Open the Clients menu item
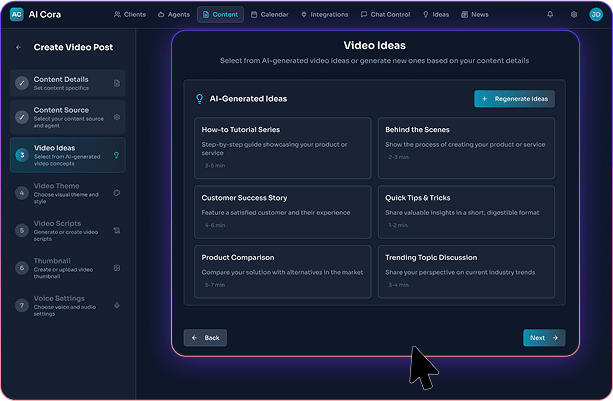The height and width of the screenshot is (401, 613). coord(130,15)
